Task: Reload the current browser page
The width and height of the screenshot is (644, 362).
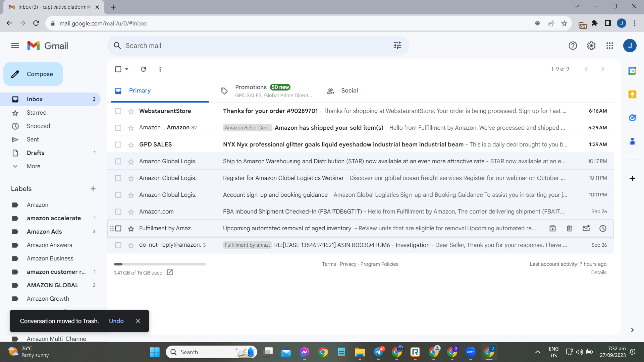Action: coord(36,23)
